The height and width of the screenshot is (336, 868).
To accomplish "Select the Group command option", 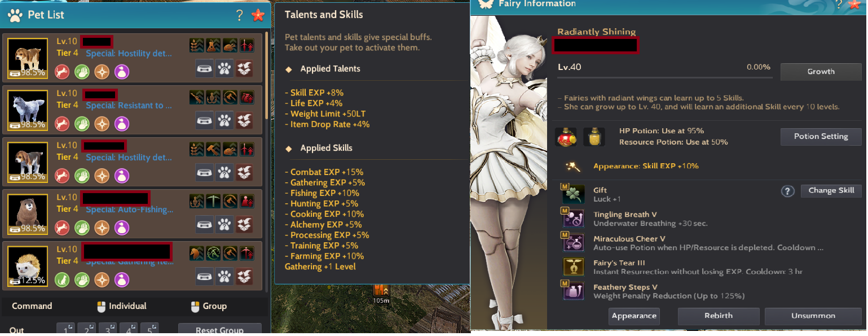I will tap(208, 306).
